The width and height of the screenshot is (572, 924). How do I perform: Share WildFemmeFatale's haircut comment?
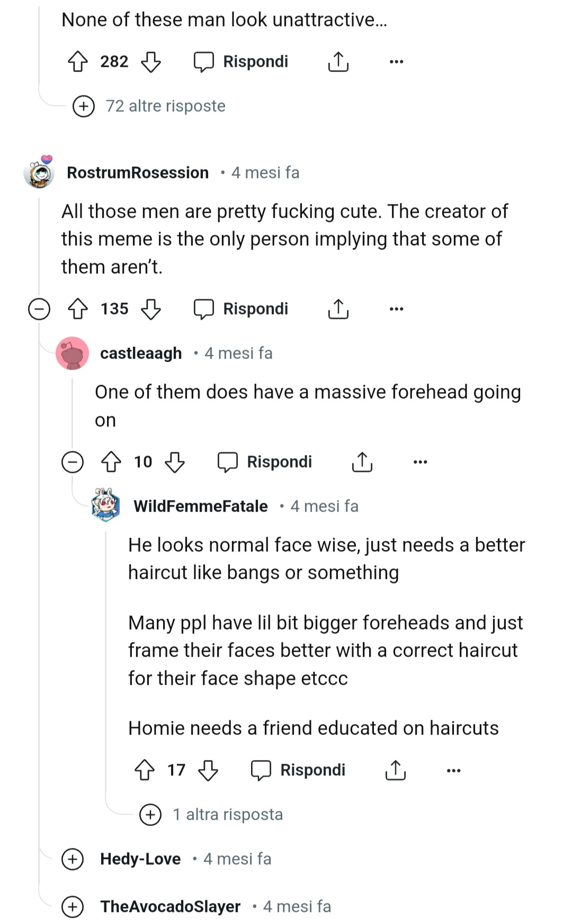[394, 769]
